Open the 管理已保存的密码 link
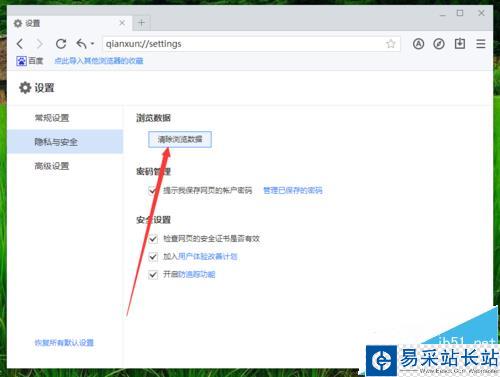The width and height of the screenshot is (500, 377). tap(293, 190)
